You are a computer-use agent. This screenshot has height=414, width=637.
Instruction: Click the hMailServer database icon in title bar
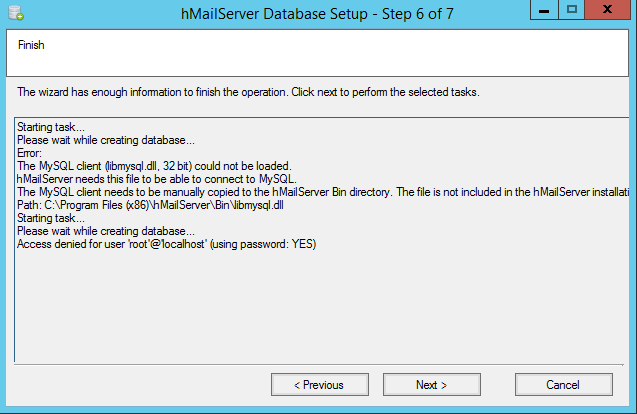pos(16,13)
